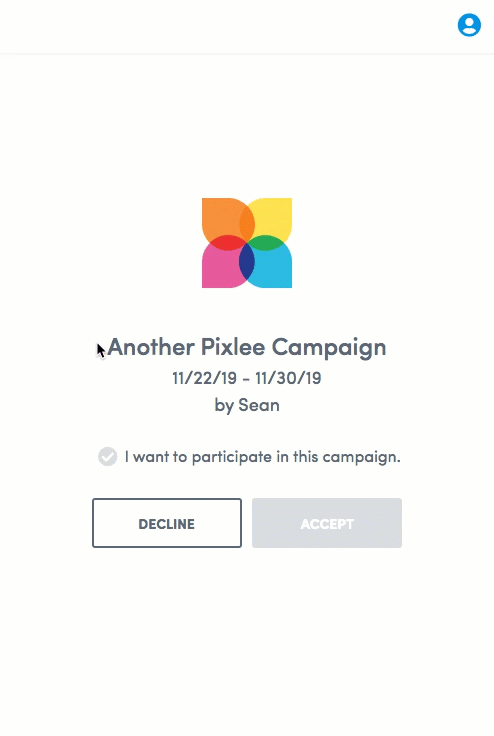Click the end date 11/30/19
The image size is (494, 736).
coord(288,378)
